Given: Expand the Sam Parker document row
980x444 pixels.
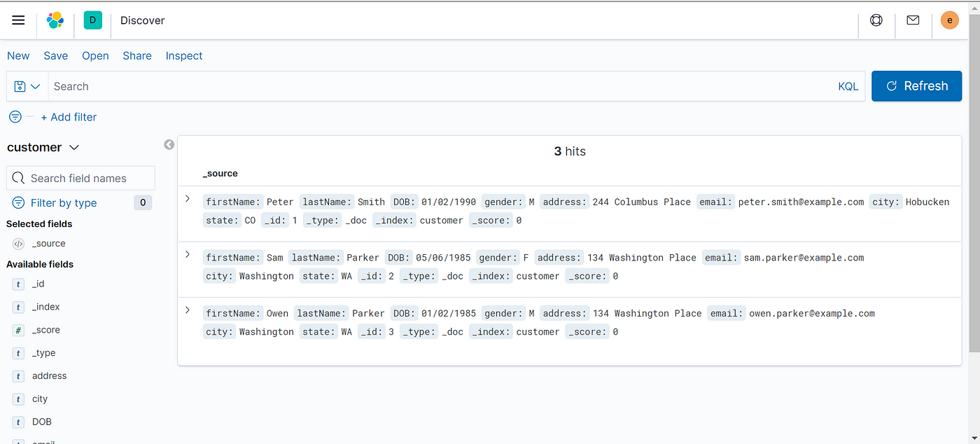Looking at the screenshot, I should pos(188,254).
